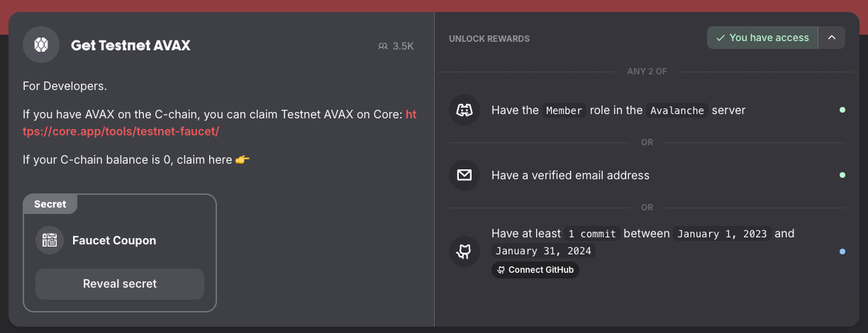Screen dimensions: 868x333
Task: Click blue status dot for GitHub requirement
Action: pyautogui.click(x=842, y=252)
